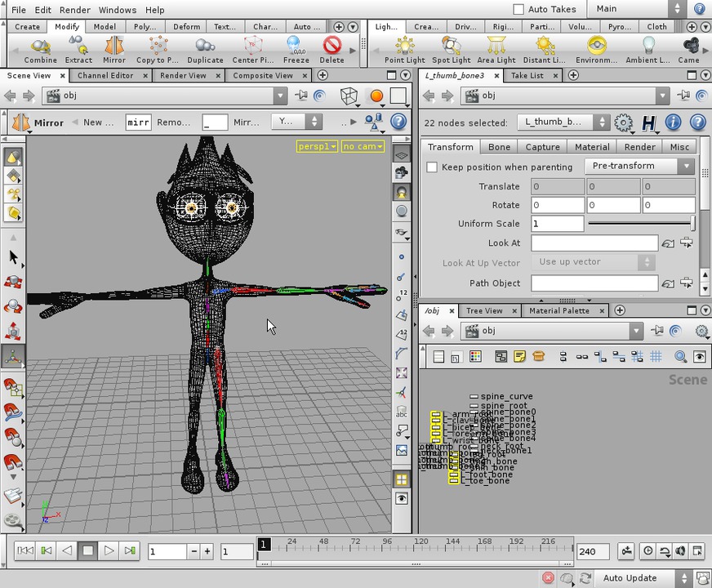Screen dimensions: 712x588
Task: Click the Freeze shelf tool
Action: click(296, 49)
